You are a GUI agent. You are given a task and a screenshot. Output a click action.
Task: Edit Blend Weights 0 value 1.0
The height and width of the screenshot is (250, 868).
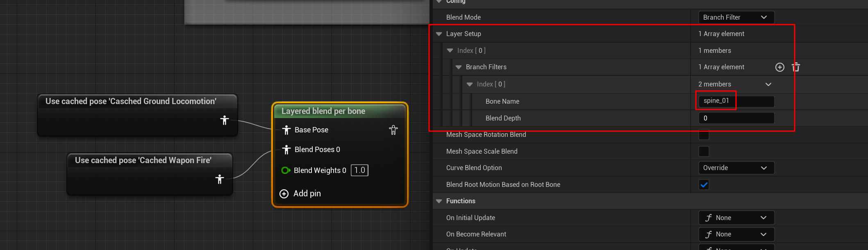[x=359, y=170]
